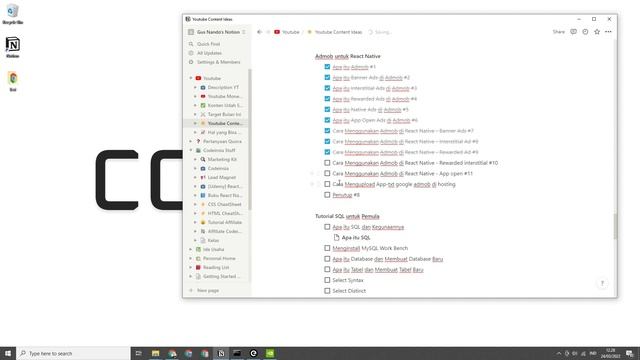Image resolution: width=640 pixels, height=360 pixels.
Task: Open Youtube Mone... page in sidebar
Action: 224,96
